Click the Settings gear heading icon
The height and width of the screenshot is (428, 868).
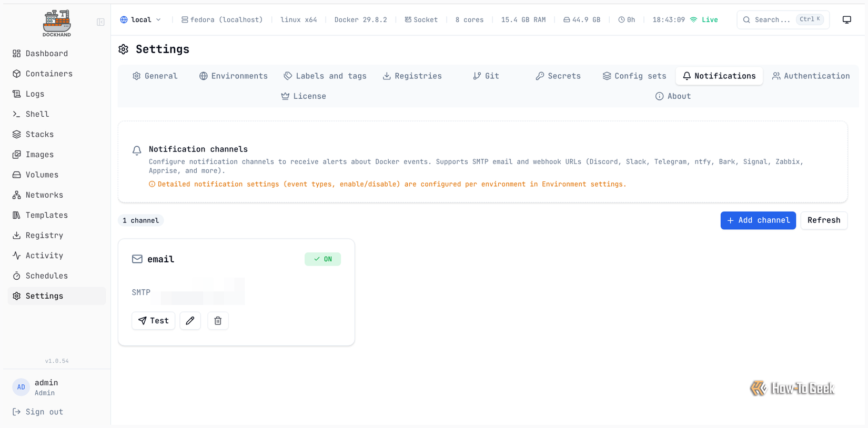tap(124, 49)
